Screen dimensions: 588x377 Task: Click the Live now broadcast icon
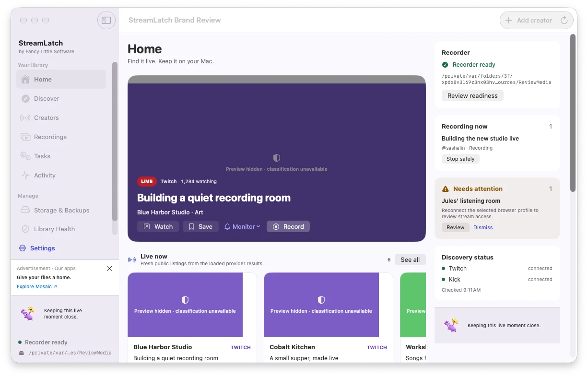pos(132,259)
